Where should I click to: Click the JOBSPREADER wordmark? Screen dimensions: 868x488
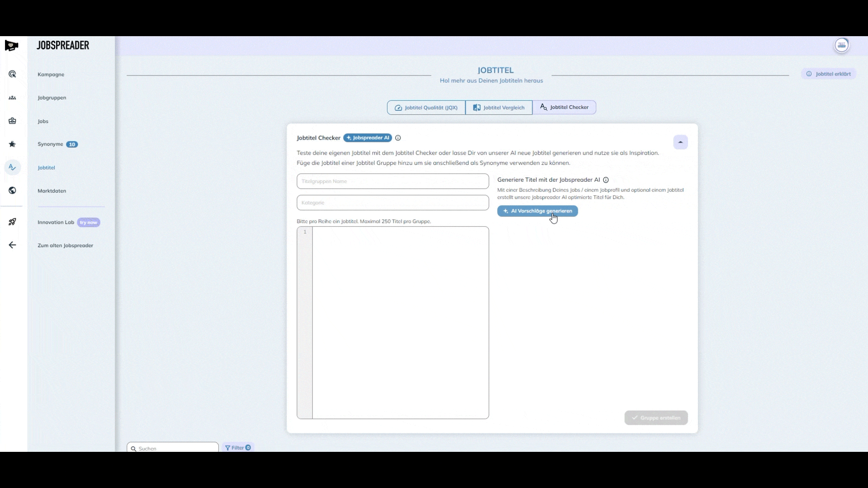point(63,45)
